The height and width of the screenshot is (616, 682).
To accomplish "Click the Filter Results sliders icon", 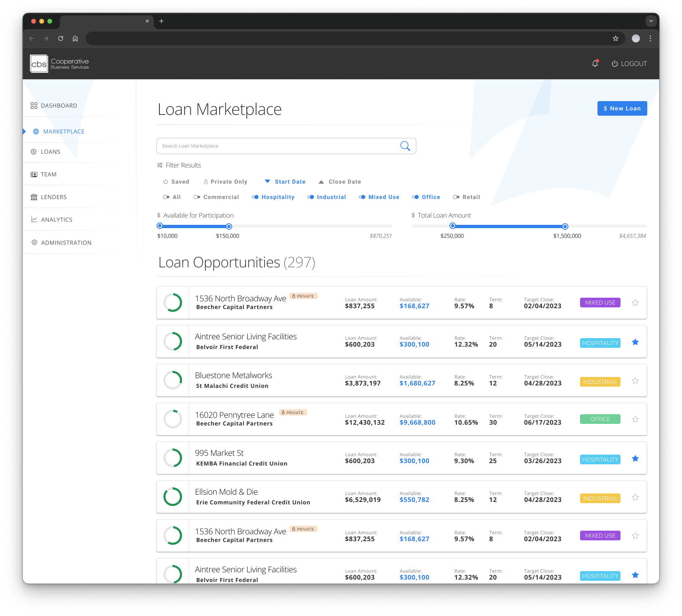I will [x=160, y=165].
